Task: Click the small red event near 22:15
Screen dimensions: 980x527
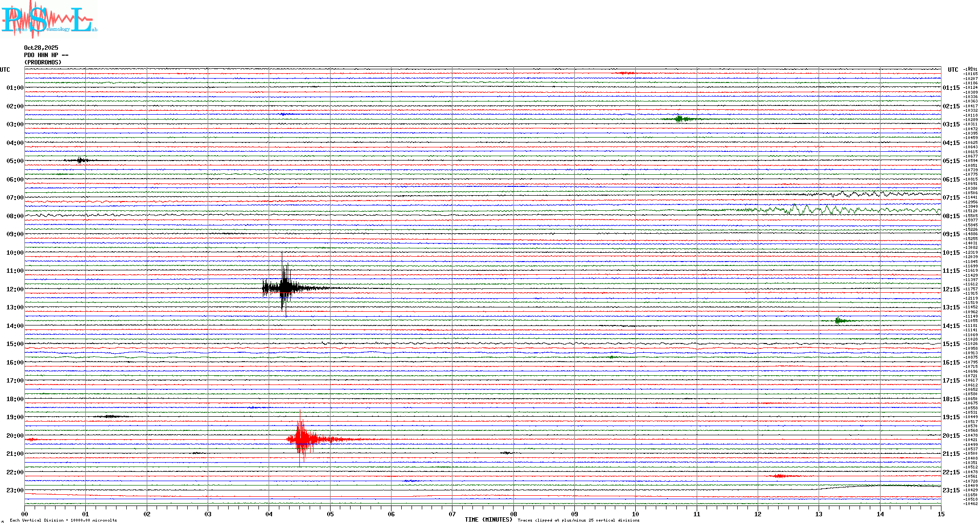Action: [x=780, y=476]
